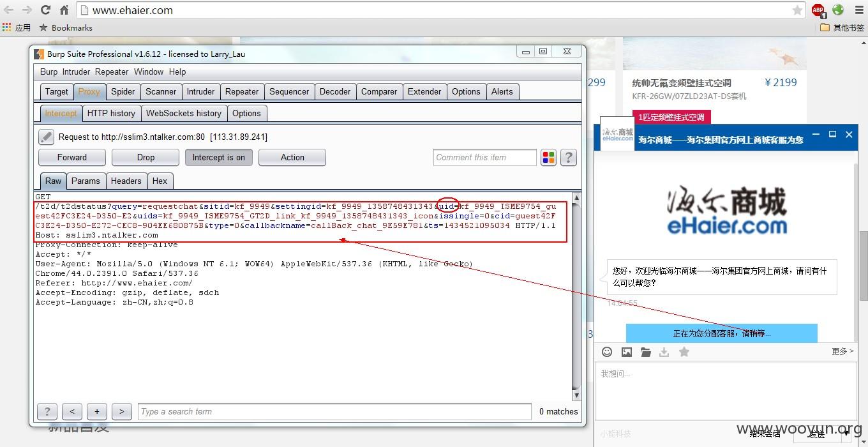868x447 pixels.
Task: Open the 其他书签 folder
Action: click(842, 27)
